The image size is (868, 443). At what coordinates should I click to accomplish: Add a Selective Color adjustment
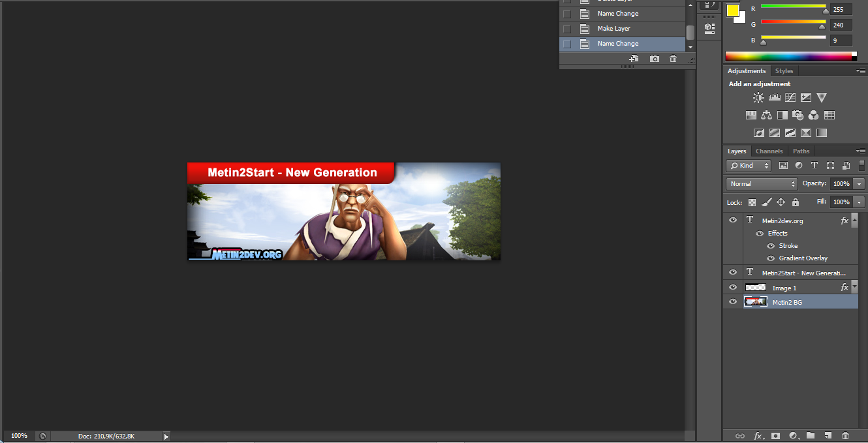pyautogui.click(x=806, y=132)
